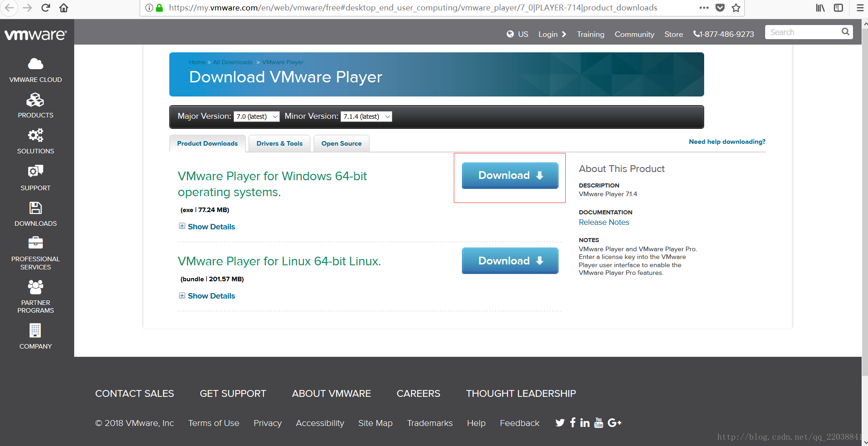Open the Site Map footer link
The width and height of the screenshot is (868, 446).
pos(375,423)
